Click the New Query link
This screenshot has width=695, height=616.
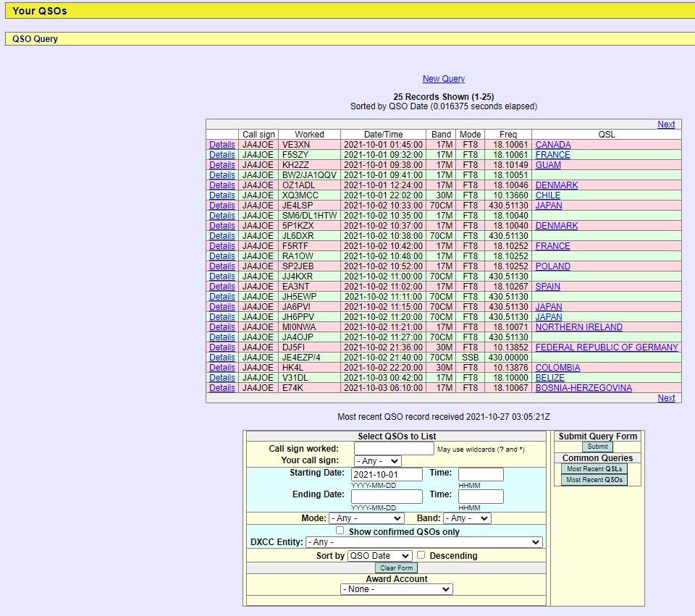click(443, 79)
